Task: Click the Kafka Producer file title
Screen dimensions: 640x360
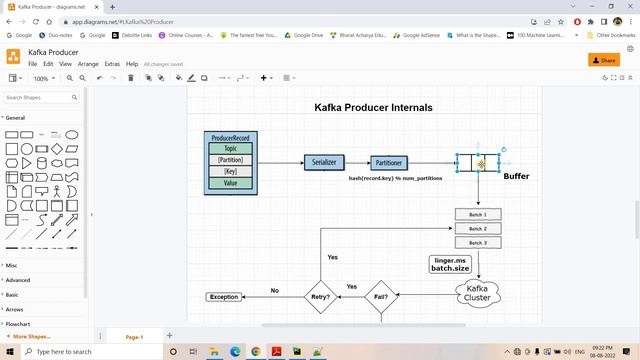Action: [53, 52]
